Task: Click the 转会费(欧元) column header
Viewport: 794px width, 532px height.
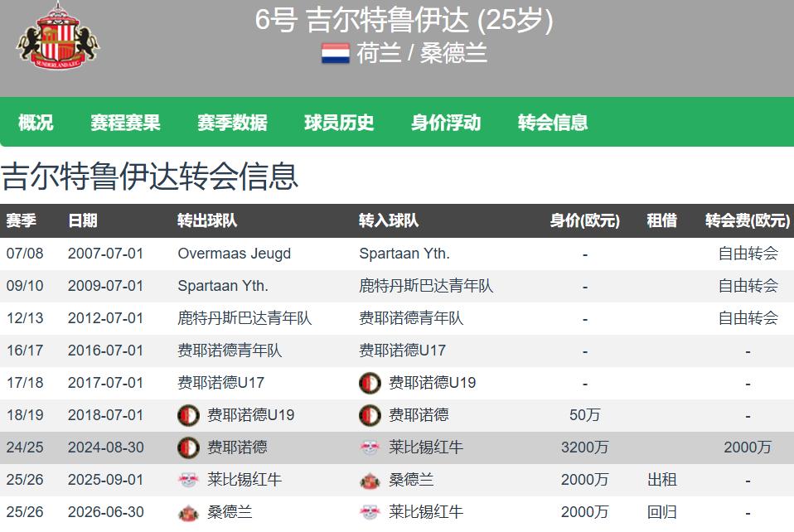Action: click(747, 220)
